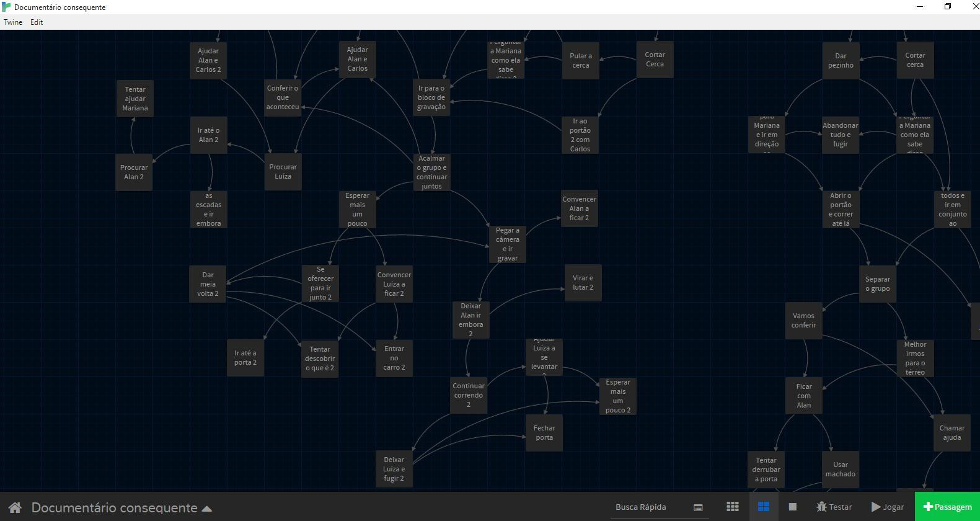980x521 pixels.
Task: Select the 'Conferir o que aconteceu' passage
Action: [283, 97]
